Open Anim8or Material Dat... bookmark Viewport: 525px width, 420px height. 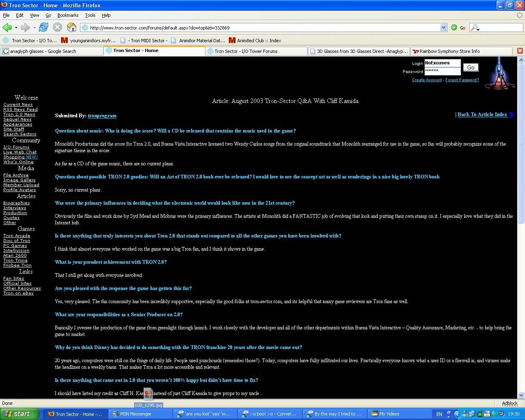(x=198, y=40)
